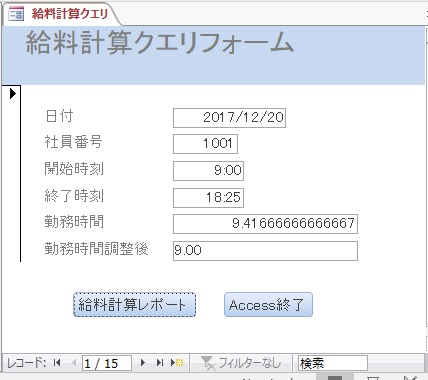Go to the next record

[x=143, y=363]
